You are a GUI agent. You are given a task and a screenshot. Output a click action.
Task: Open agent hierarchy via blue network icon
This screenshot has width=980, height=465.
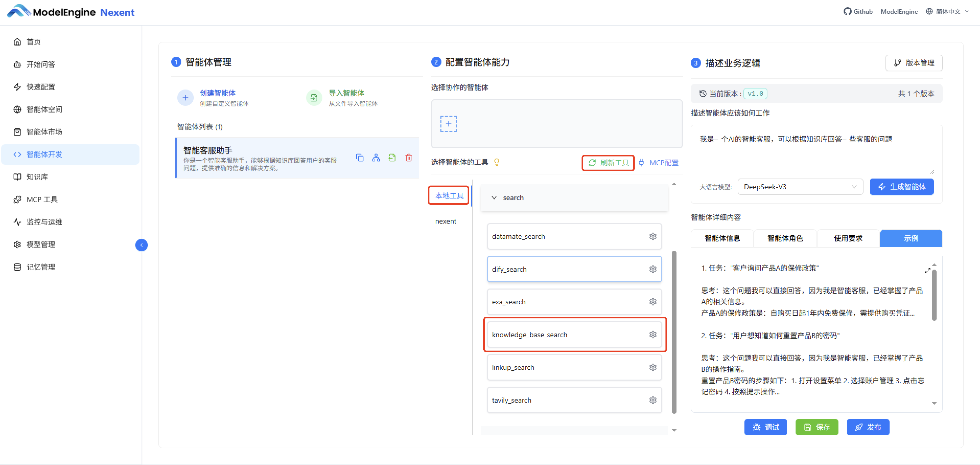376,157
